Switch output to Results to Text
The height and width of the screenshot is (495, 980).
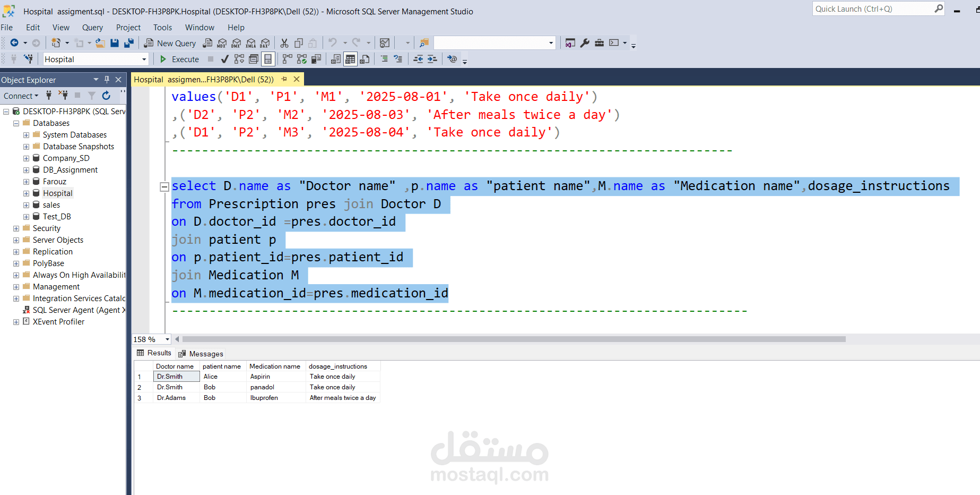point(336,59)
